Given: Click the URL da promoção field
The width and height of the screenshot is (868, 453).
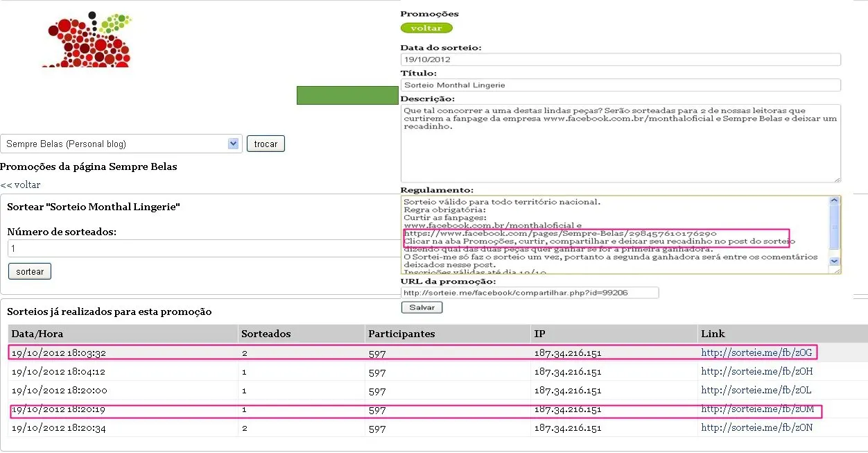Looking at the screenshot, I should 530,293.
